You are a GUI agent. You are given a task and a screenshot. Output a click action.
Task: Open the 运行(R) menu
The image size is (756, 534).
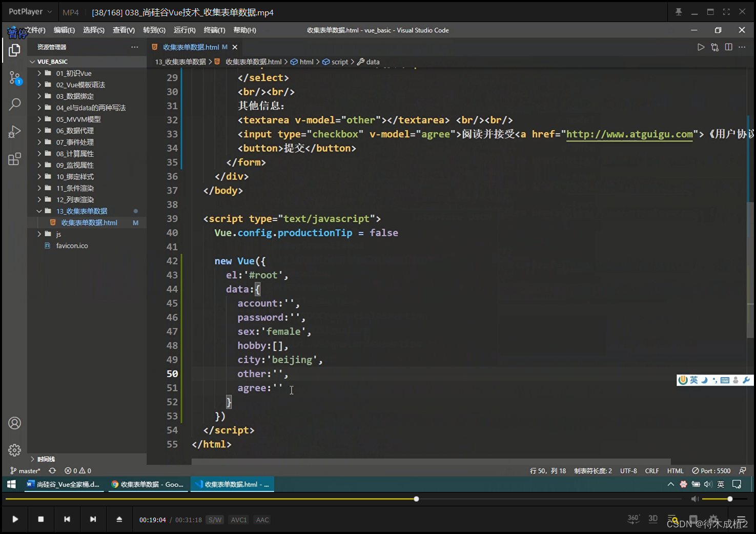tap(185, 30)
